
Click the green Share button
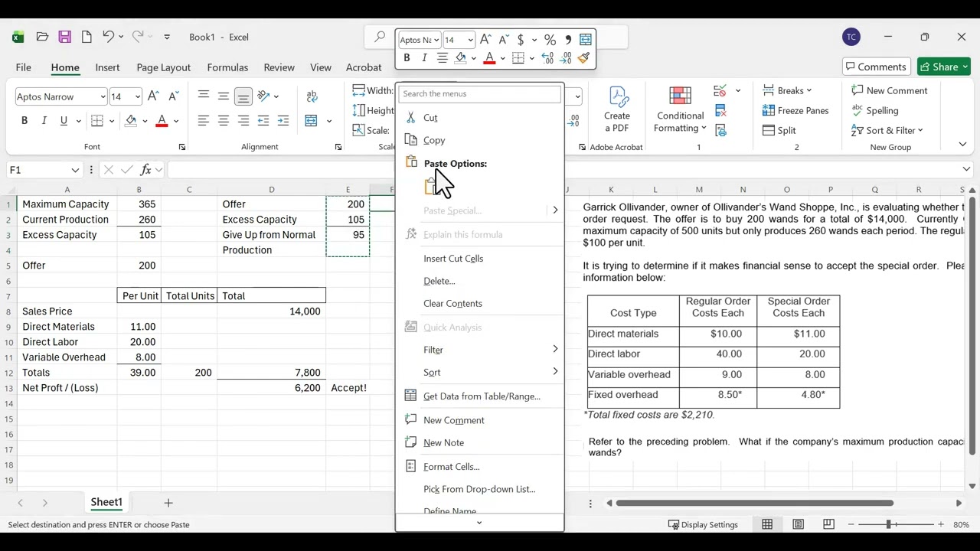point(944,67)
